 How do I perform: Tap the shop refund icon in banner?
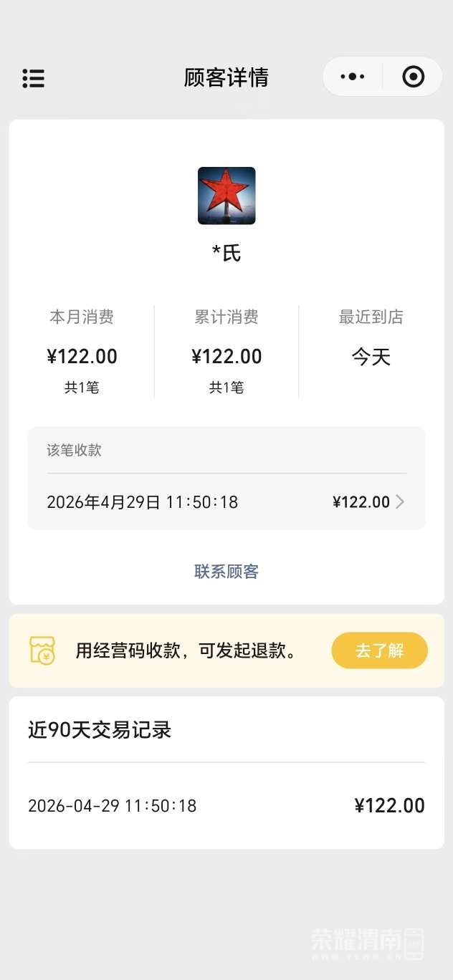42,650
